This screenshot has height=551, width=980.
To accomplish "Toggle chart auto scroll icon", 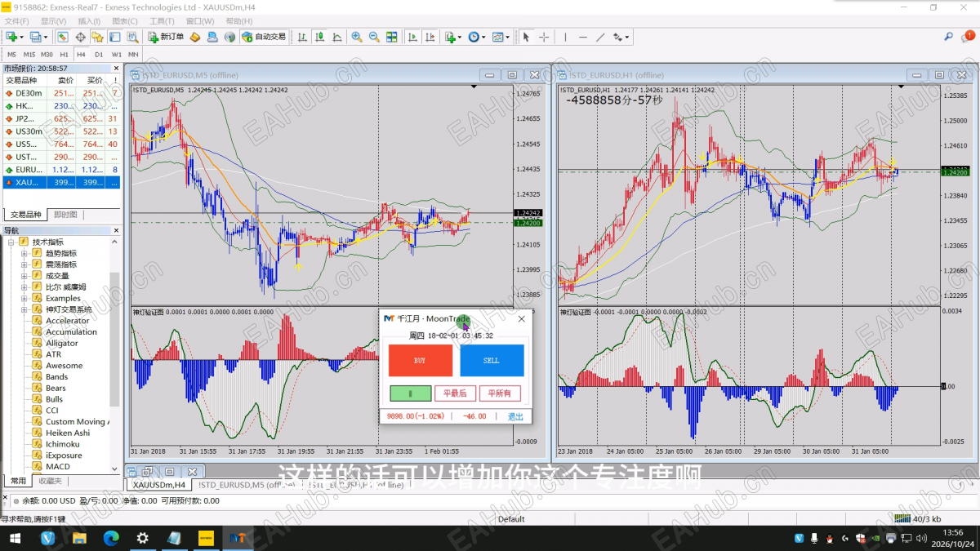I will coord(412,37).
